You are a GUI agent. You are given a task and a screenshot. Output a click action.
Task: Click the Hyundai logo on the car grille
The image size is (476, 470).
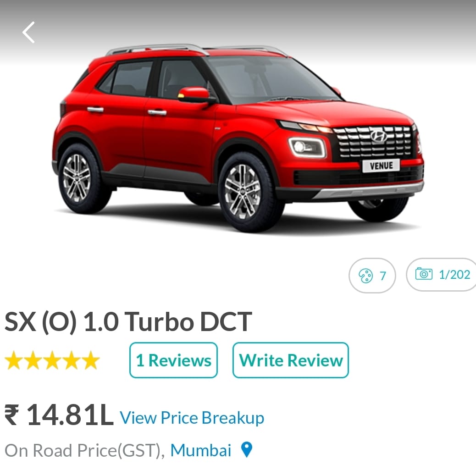click(x=379, y=136)
